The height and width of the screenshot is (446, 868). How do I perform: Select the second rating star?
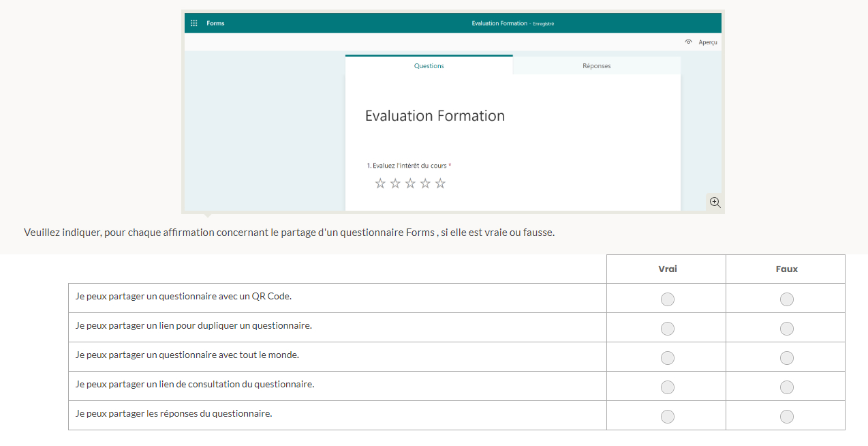395,183
